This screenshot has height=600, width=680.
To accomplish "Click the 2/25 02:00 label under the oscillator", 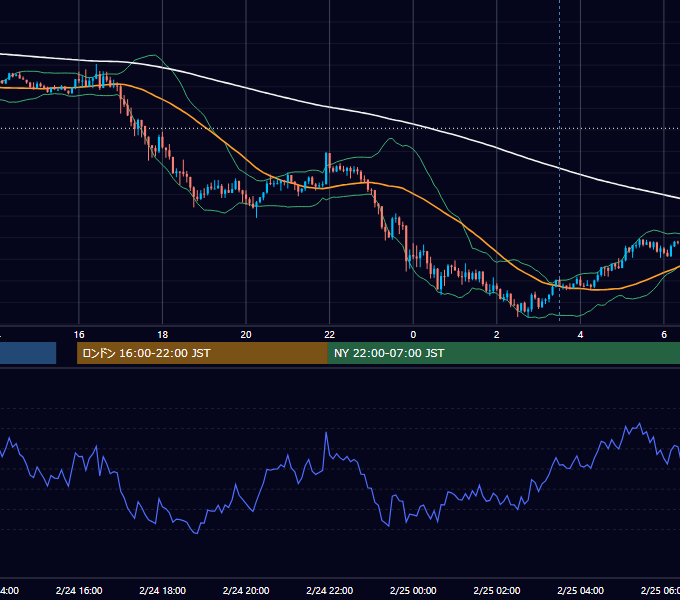I will (497, 590).
